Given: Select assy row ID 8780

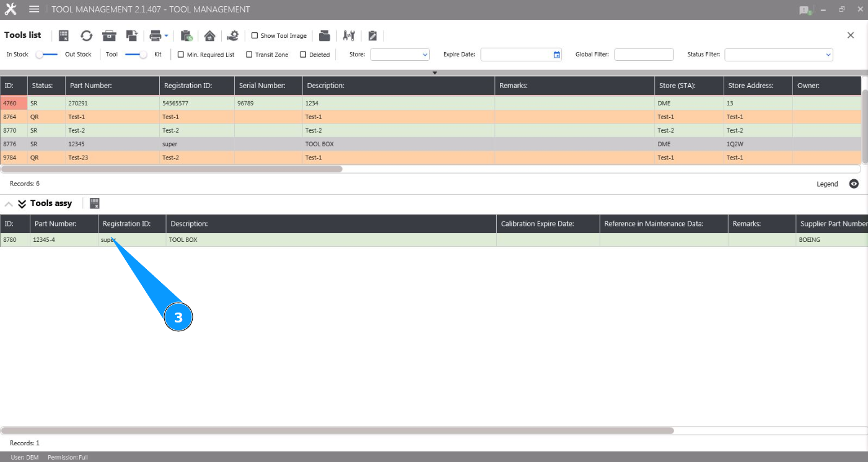Looking at the screenshot, I should click(x=434, y=240).
